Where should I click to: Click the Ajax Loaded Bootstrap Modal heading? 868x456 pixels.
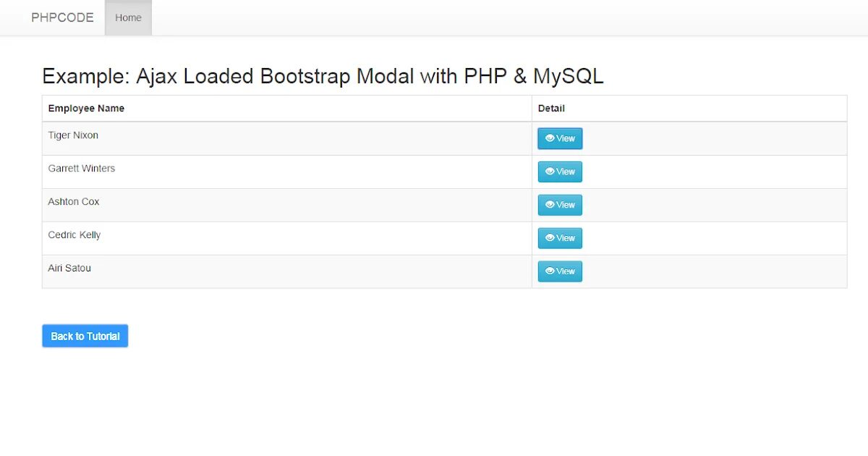tap(323, 76)
